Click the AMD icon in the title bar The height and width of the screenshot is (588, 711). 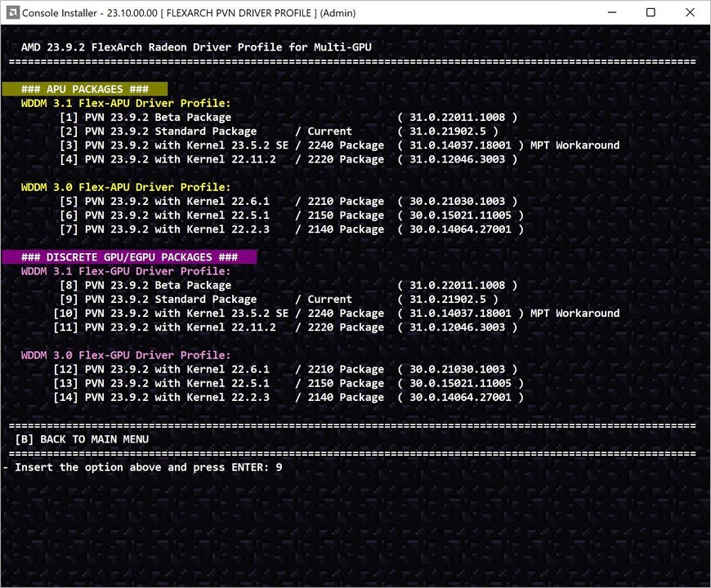click(x=11, y=12)
